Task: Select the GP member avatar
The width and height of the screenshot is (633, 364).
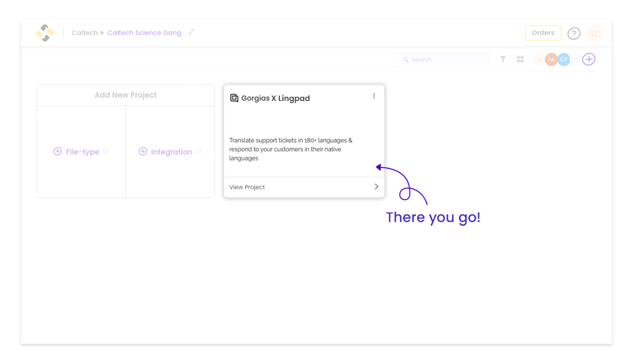Action: [x=564, y=59]
